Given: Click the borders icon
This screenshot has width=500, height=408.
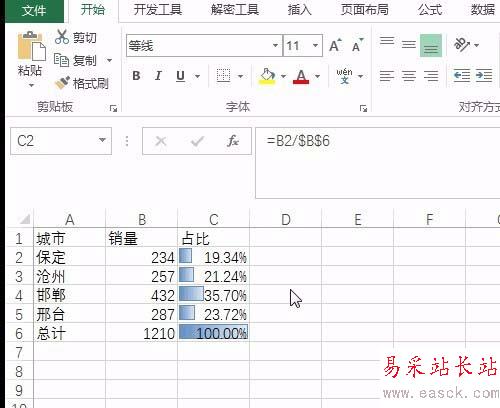Looking at the screenshot, I should coord(223,76).
